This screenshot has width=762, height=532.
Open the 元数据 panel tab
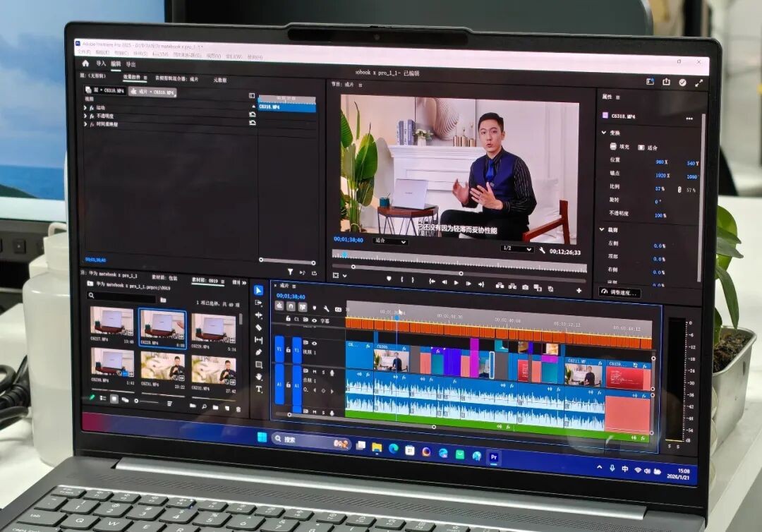219,80
